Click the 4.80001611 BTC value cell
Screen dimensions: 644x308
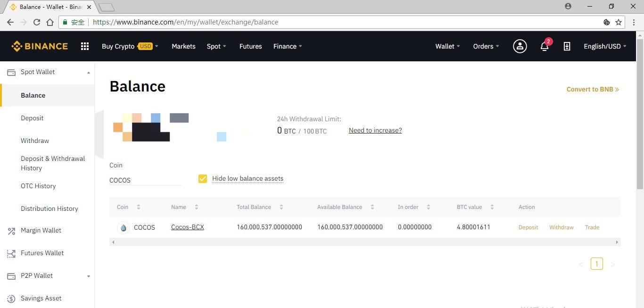[x=474, y=227]
